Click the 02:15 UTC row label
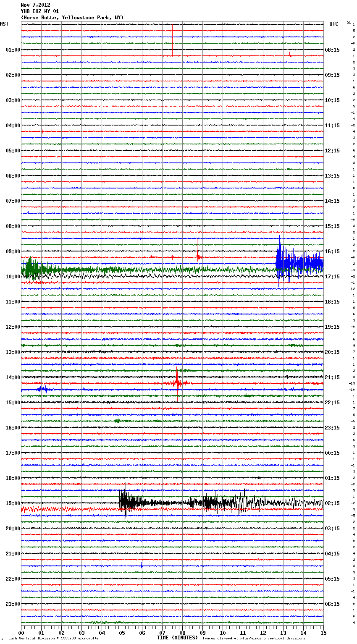The image size is (357, 644). pos(332,503)
